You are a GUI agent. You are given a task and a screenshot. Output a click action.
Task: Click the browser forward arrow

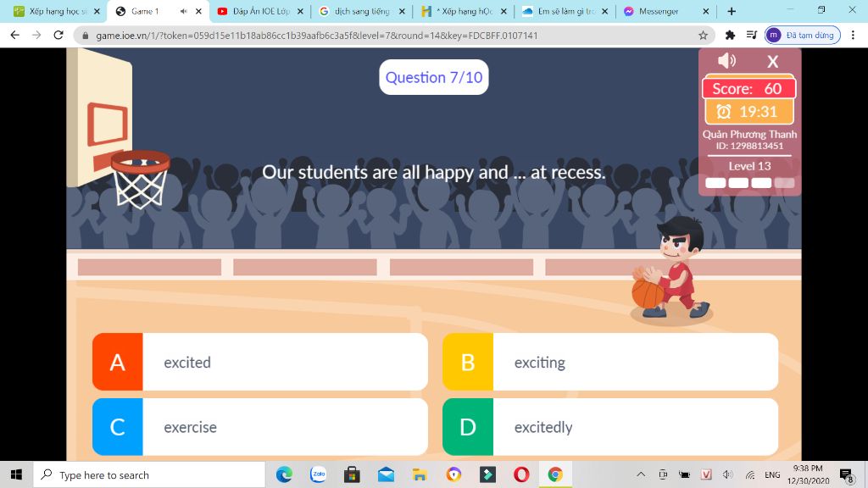point(36,35)
